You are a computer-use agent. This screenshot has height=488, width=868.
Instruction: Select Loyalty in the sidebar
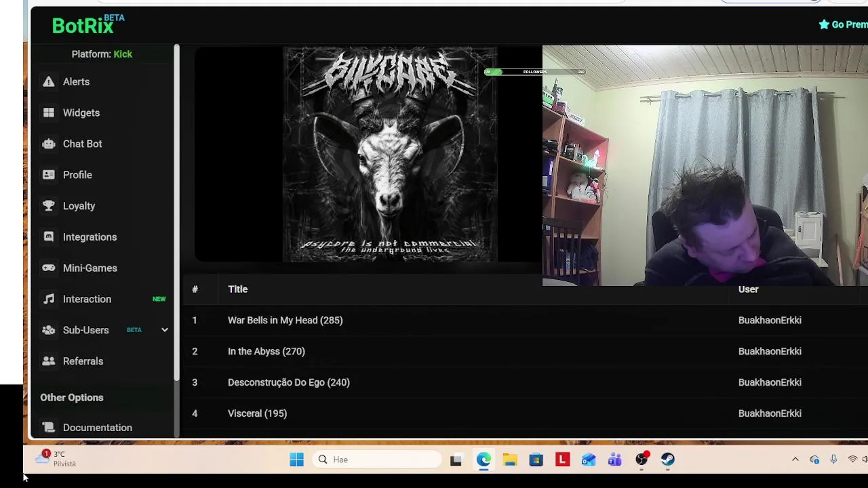click(79, 206)
